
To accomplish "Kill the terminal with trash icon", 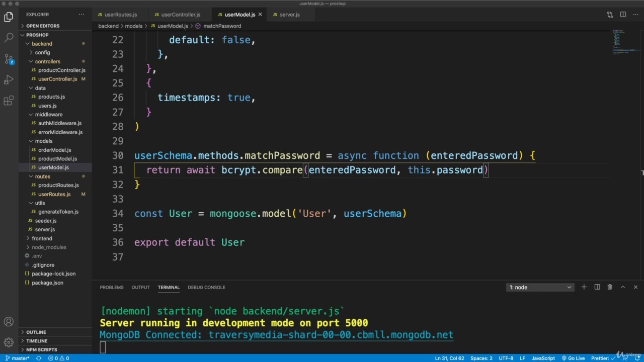I will pos(610,287).
